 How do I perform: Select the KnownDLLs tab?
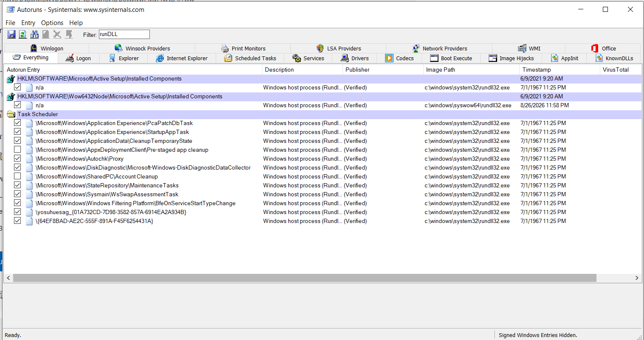coord(614,59)
